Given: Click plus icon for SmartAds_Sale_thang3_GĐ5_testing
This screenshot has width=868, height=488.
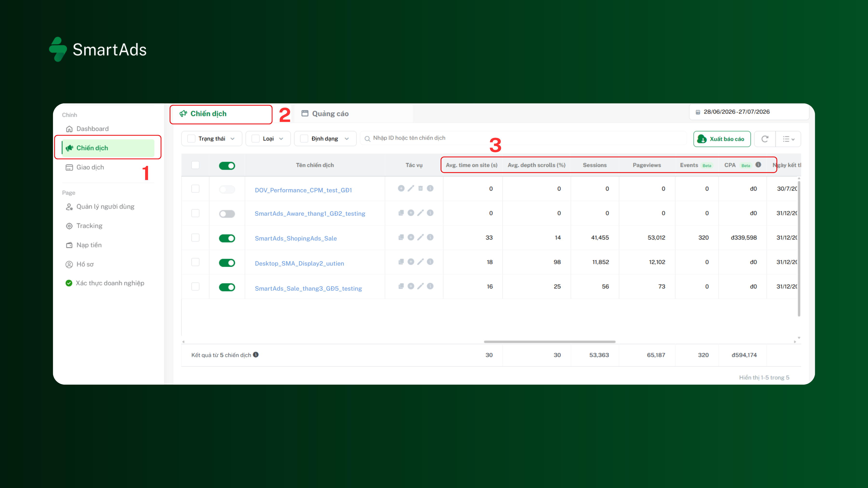Looking at the screenshot, I should pyautogui.click(x=411, y=286).
